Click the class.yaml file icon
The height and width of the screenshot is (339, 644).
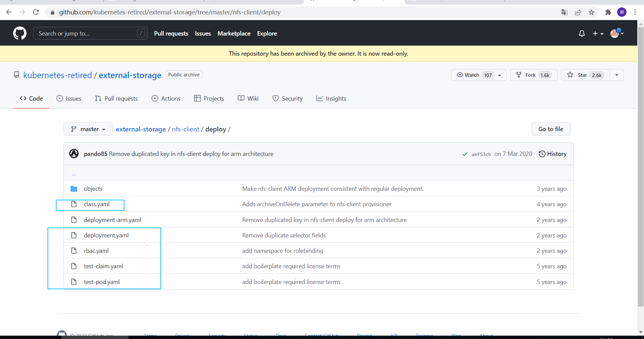point(74,204)
